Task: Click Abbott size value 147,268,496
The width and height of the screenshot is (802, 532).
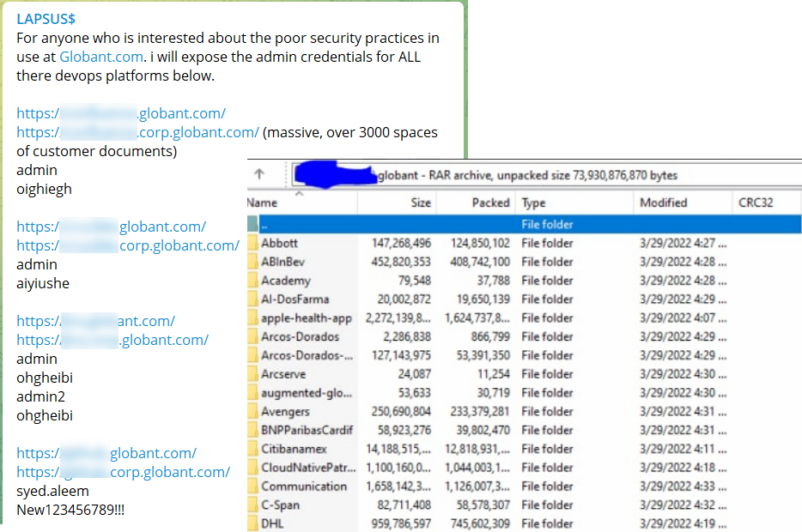Action: click(402, 243)
